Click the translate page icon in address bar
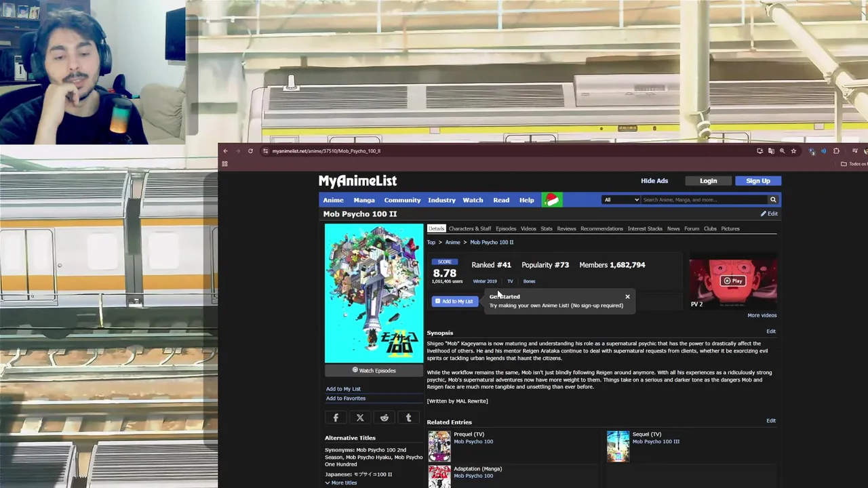Screen dimensions: 868x488 [x=771, y=151]
